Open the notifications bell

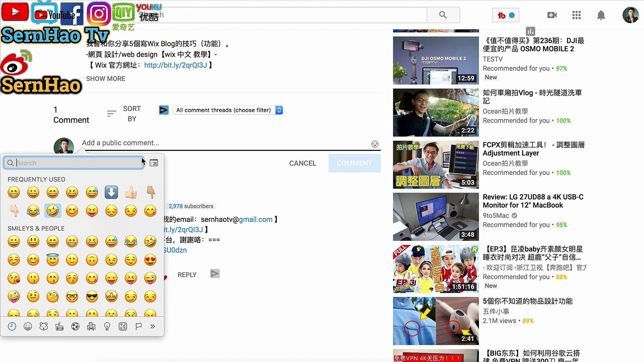601,15
